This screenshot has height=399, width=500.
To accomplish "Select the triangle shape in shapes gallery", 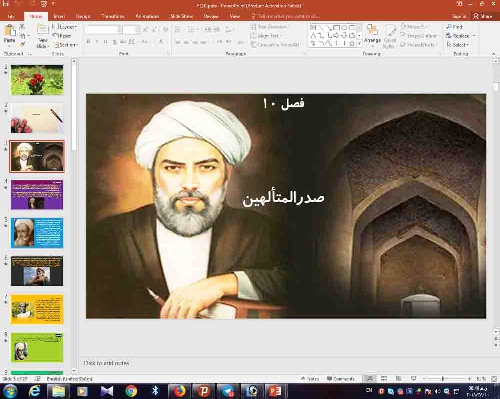I will pos(313,35).
